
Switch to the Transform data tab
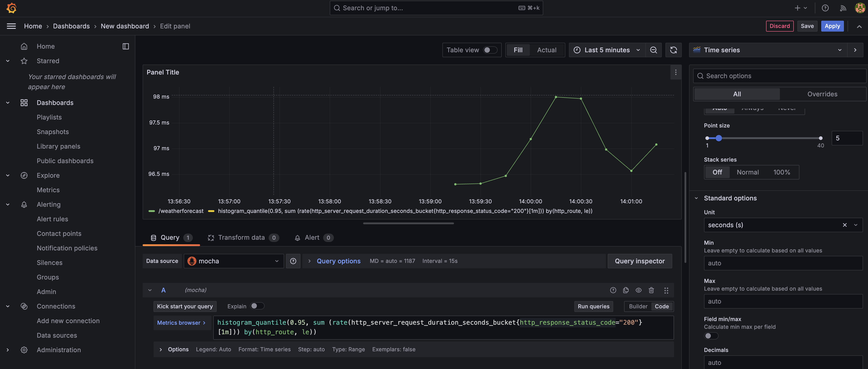tap(241, 238)
